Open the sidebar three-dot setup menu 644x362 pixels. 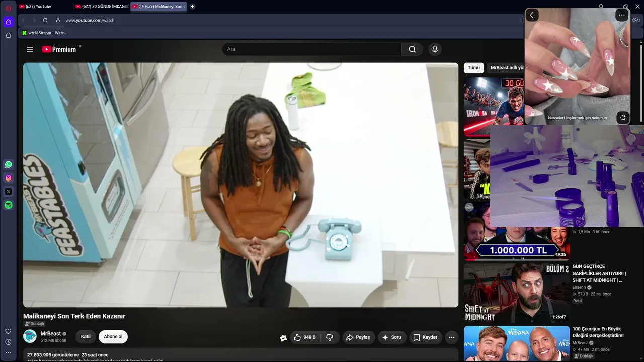click(x=8, y=353)
